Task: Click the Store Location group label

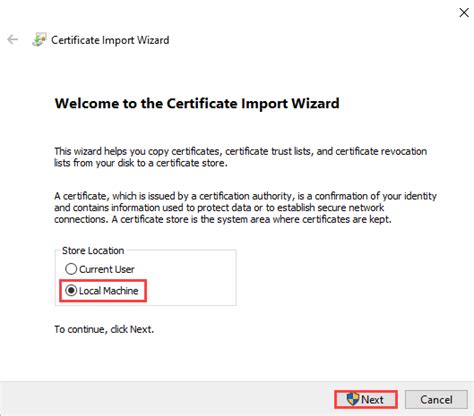Action: 93,250
